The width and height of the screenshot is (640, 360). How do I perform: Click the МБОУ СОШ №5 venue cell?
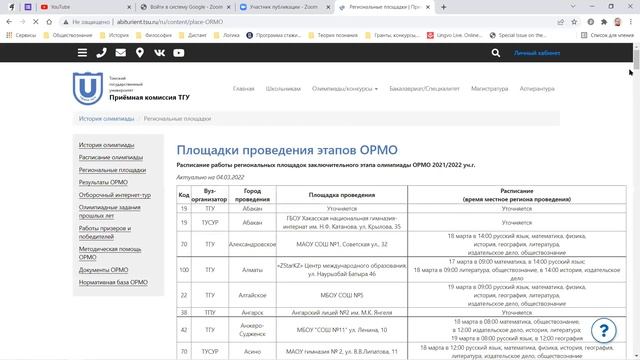tap(342, 295)
